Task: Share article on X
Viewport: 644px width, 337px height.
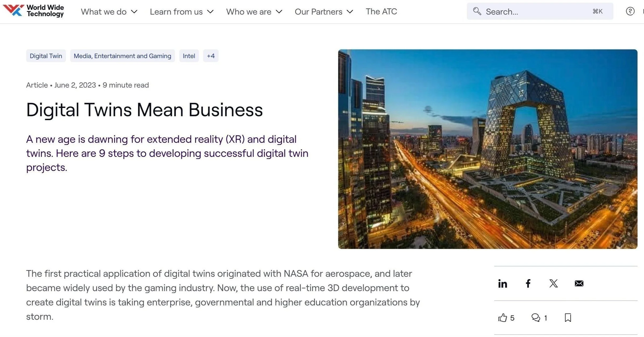Action: [553, 284]
